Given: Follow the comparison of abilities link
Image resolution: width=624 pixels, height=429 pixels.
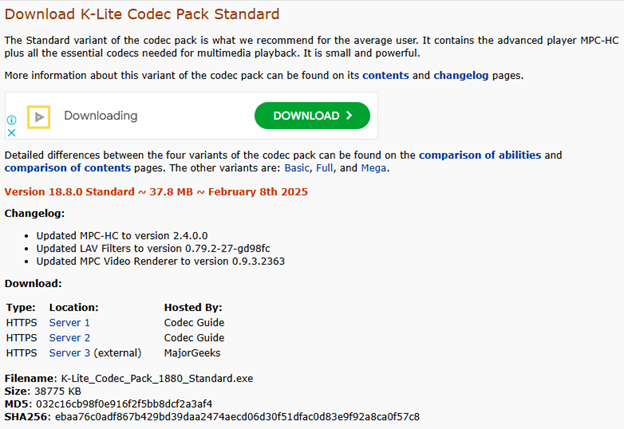Looking at the screenshot, I should (x=479, y=155).
